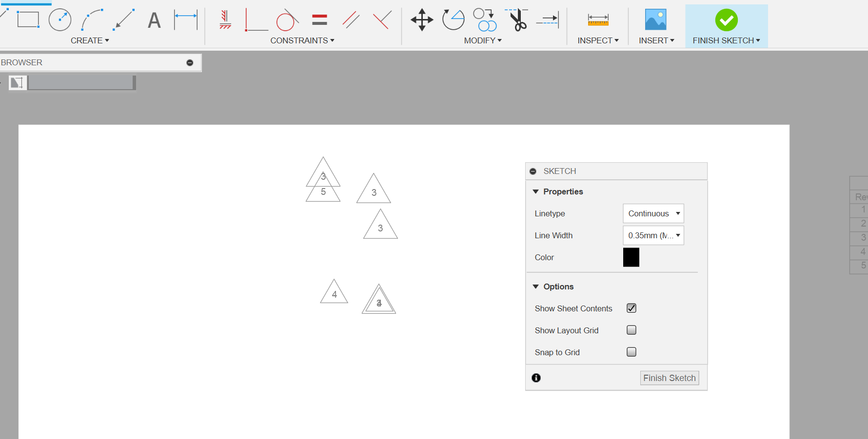Change the sketch line Color swatch
This screenshot has width=868, height=439.
pyautogui.click(x=631, y=257)
